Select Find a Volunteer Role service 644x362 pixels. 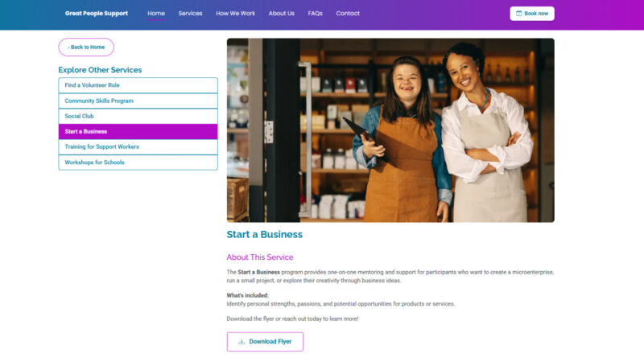tap(138, 85)
